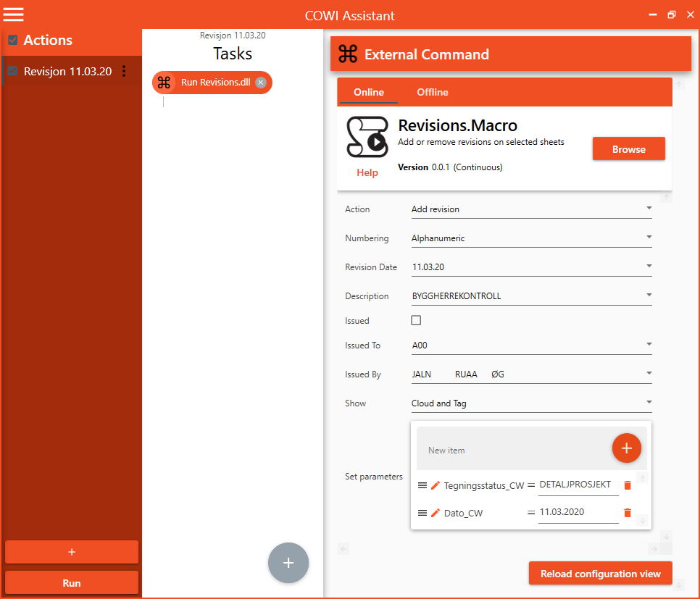700x599 pixels.
Task: Expand the Show dropdown
Action: click(x=649, y=403)
